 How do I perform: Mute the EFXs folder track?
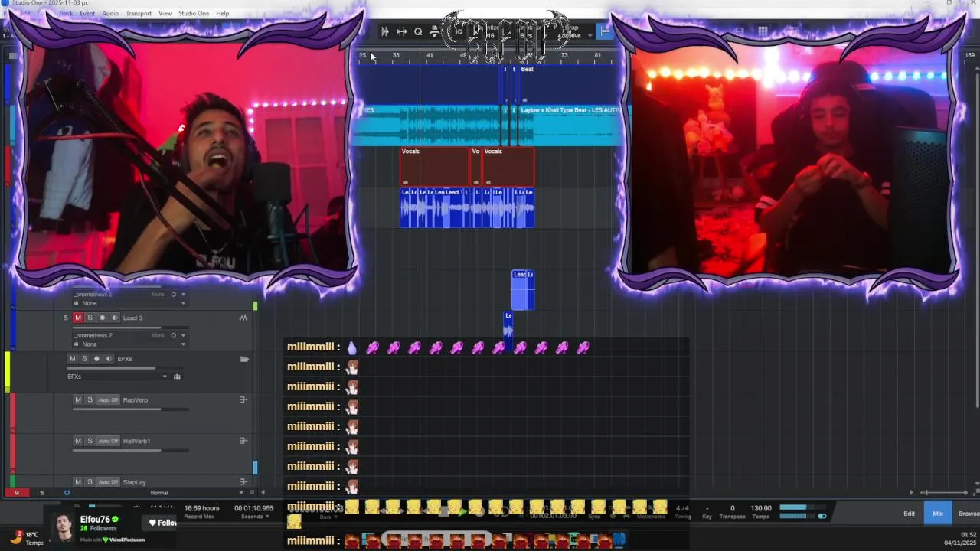coord(73,359)
